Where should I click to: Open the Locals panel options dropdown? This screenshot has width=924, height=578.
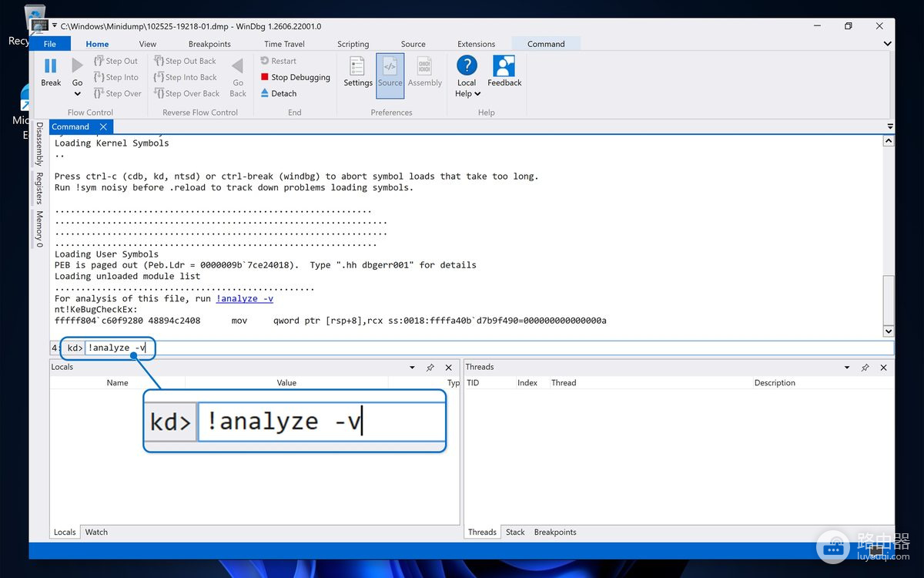(412, 368)
